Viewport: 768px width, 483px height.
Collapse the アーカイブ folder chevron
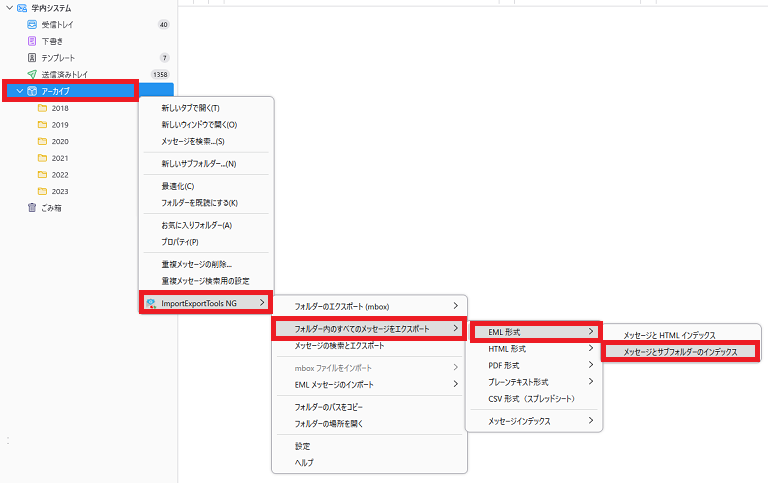[20, 91]
